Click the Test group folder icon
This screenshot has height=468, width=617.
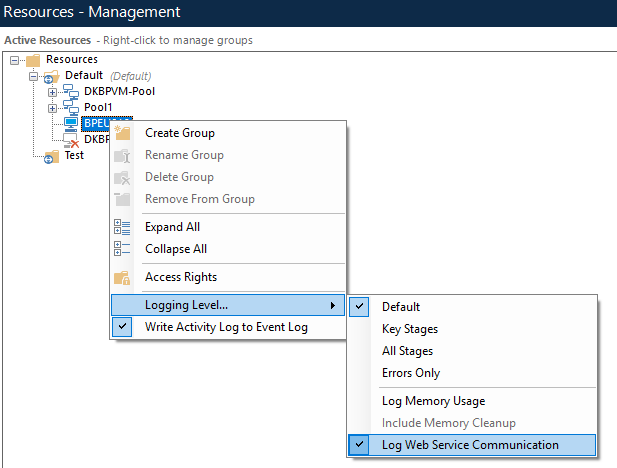click(51, 156)
